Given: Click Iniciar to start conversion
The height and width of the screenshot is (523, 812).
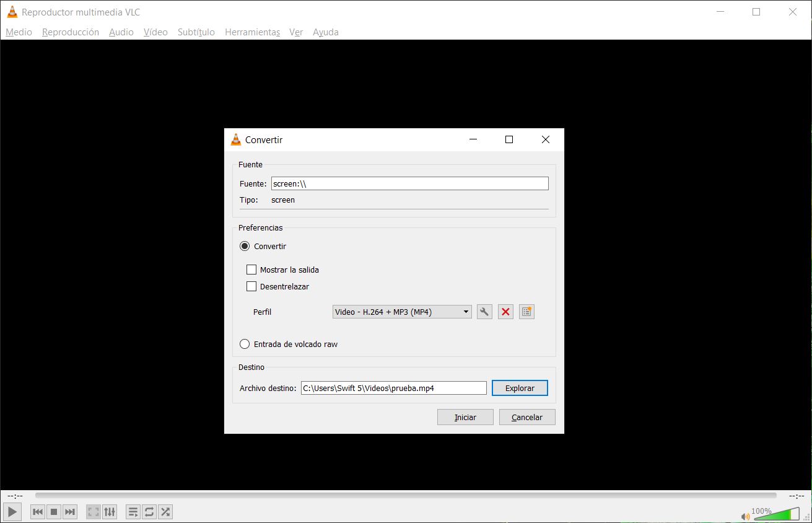Looking at the screenshot, I should [x=465, y=417].
